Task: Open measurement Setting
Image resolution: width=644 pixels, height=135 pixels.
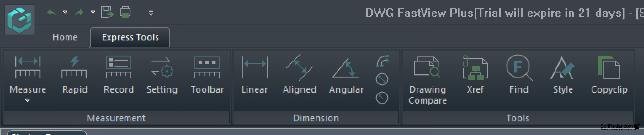Action: pos(162,67)
